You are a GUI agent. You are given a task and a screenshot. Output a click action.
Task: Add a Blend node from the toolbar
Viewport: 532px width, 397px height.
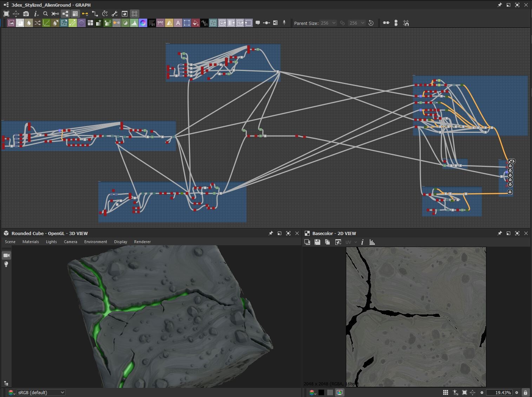click(x=20, y=23)
